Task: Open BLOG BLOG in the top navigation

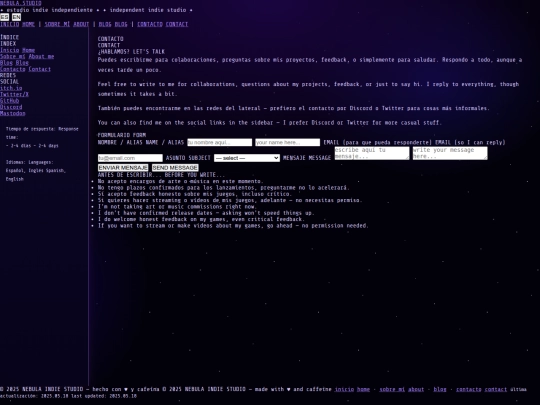Action: pyautogui.click(x=113, y=24)
